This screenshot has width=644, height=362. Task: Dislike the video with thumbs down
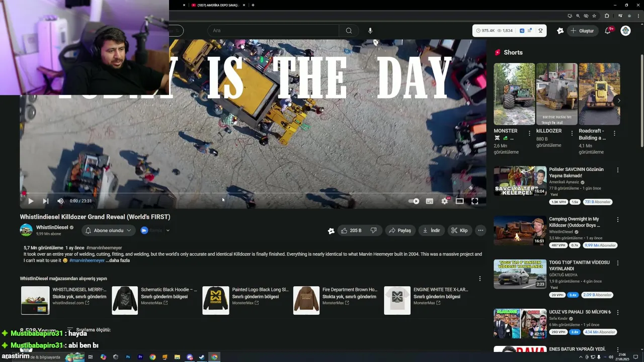(x=374, y=230)
